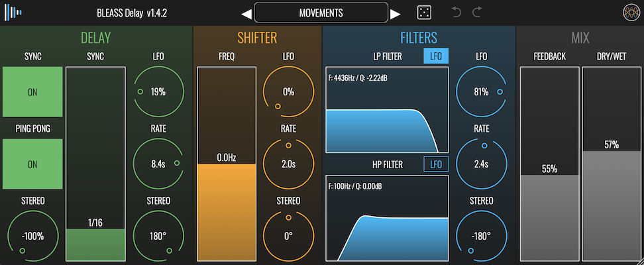The width and height of the screenshot is (644, 265).
Task: Disable the LP FILTER LFO toggle
Action: (x=436, y=56)
